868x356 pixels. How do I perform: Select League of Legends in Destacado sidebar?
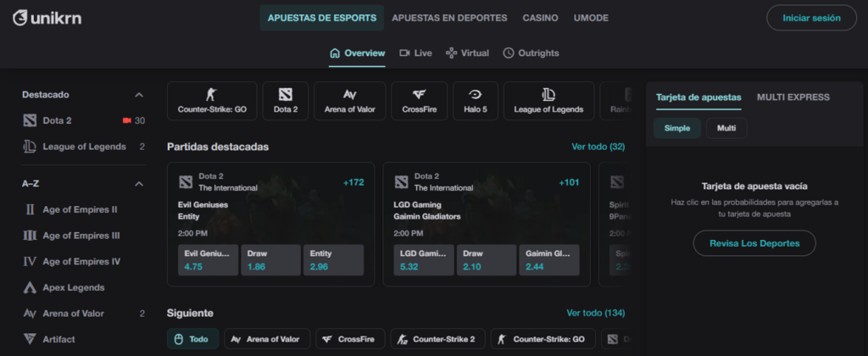pos(84,147)
